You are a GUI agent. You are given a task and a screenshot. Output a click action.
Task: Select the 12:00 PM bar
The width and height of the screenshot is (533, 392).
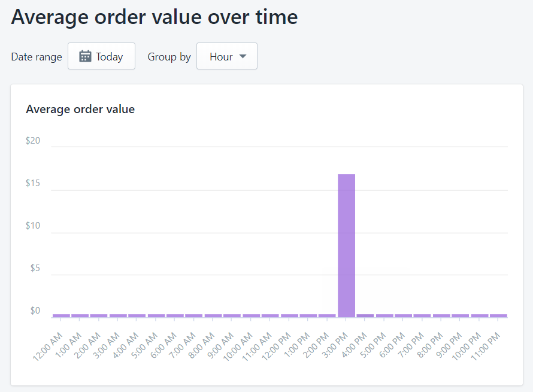289,315
